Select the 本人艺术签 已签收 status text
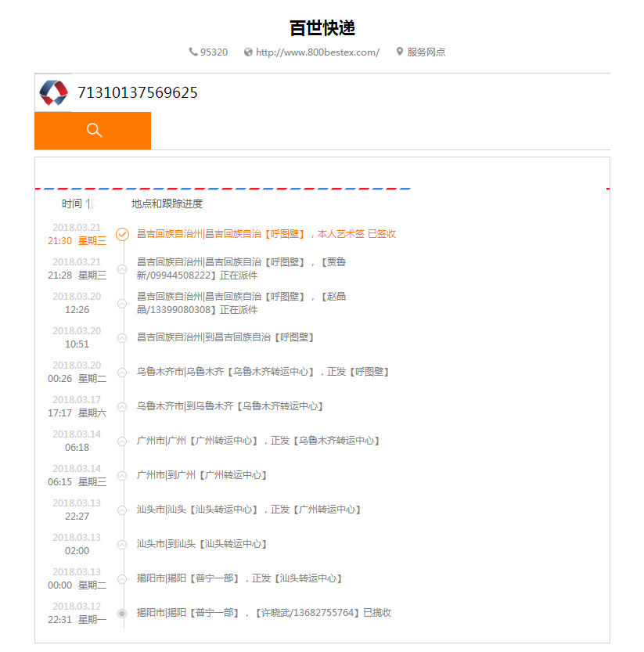 click(x=356, y=234)
